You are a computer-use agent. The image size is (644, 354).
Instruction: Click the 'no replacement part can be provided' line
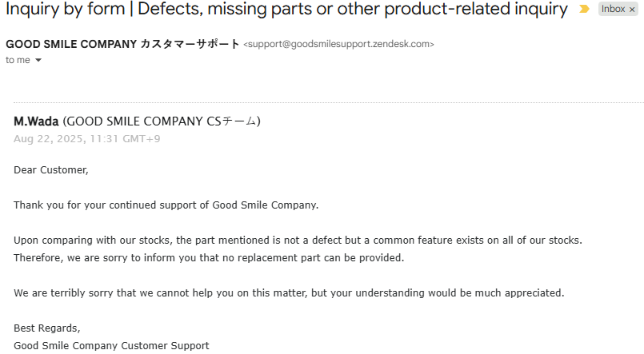coord(209,257)
